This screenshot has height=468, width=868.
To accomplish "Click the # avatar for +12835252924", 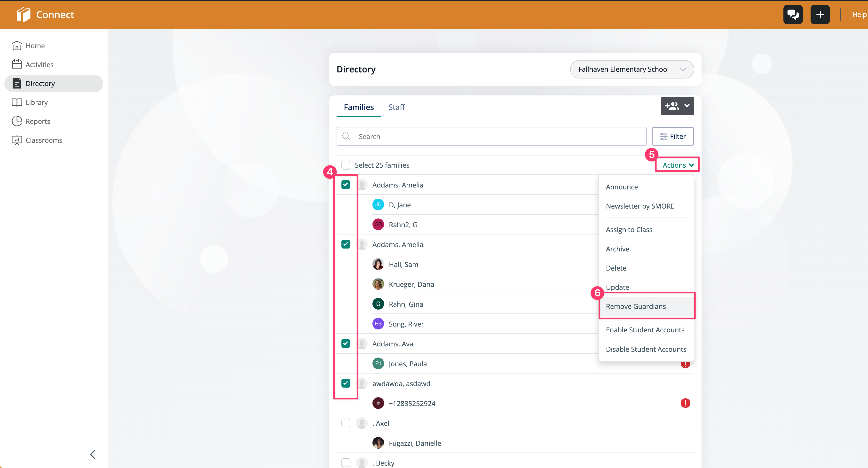I will coord(378,403).
